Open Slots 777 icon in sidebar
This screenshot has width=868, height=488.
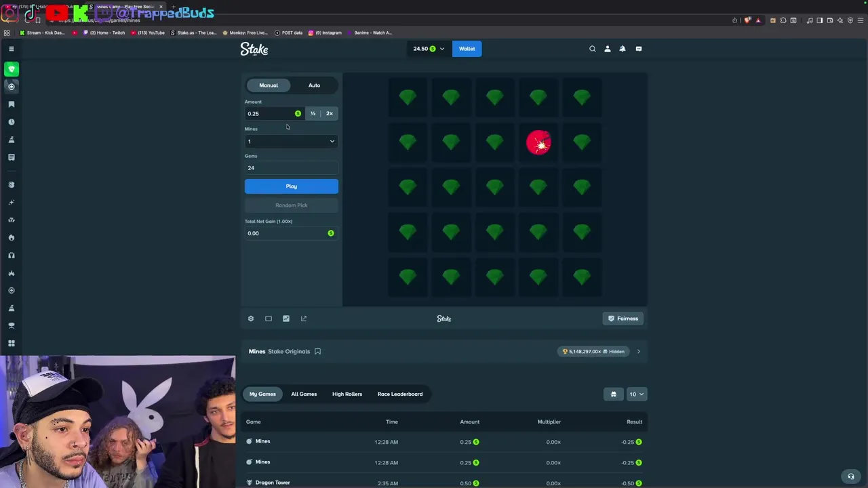(12, 220)
